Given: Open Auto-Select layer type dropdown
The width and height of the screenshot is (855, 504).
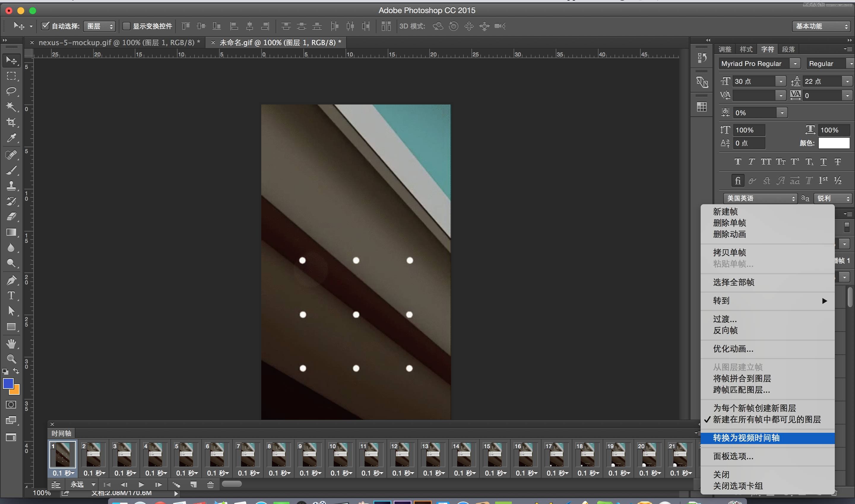Looking at the screenshot, I should click(99, 26).
